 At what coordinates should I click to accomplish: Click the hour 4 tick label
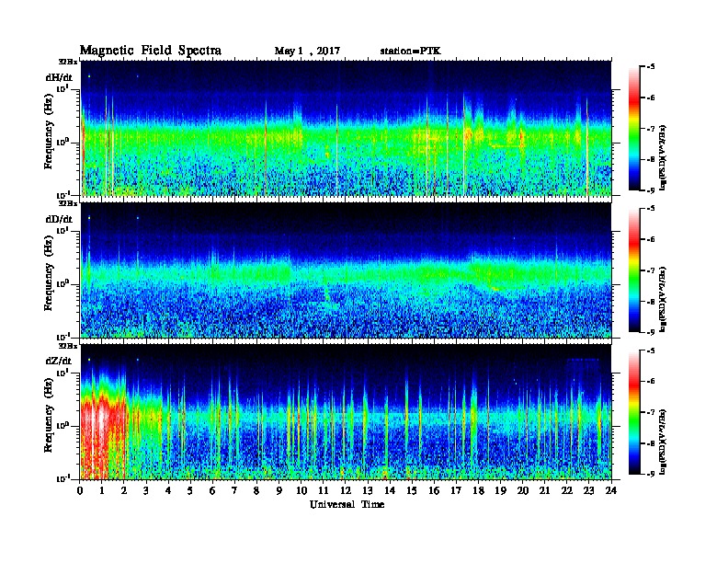pos(169,490)
